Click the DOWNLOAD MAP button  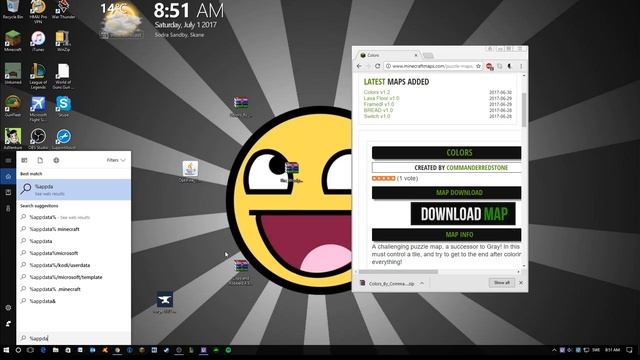pyautogui.click(x=463, y=213)
